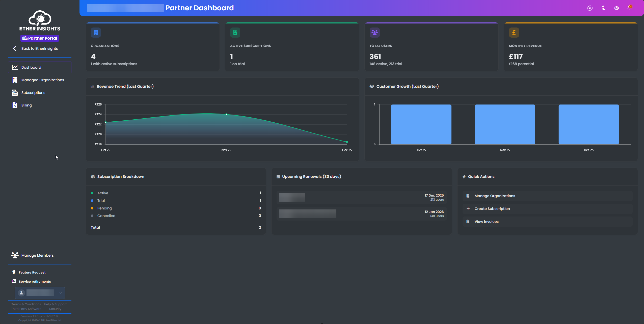Click the Dashboard chart icon
Screen dimensions: 644x324
point(15,67)
